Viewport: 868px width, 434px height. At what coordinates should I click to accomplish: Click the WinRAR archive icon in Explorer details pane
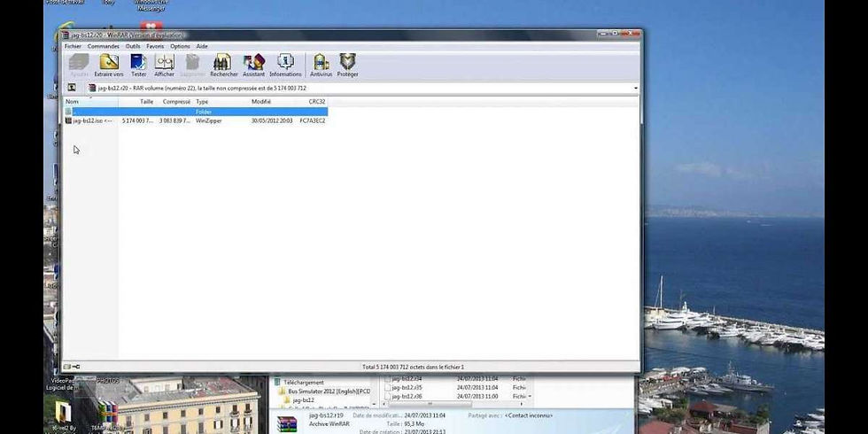[x=287, y=424]
